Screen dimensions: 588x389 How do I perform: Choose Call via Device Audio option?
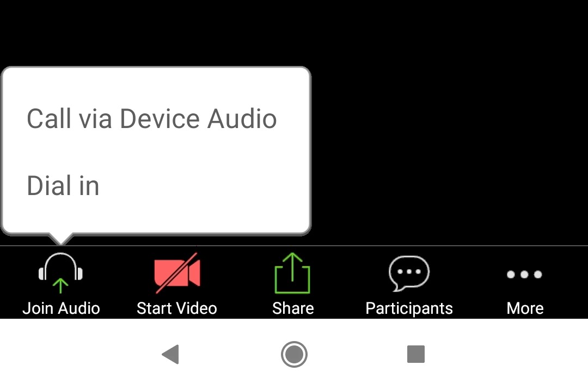click(151, 119)
